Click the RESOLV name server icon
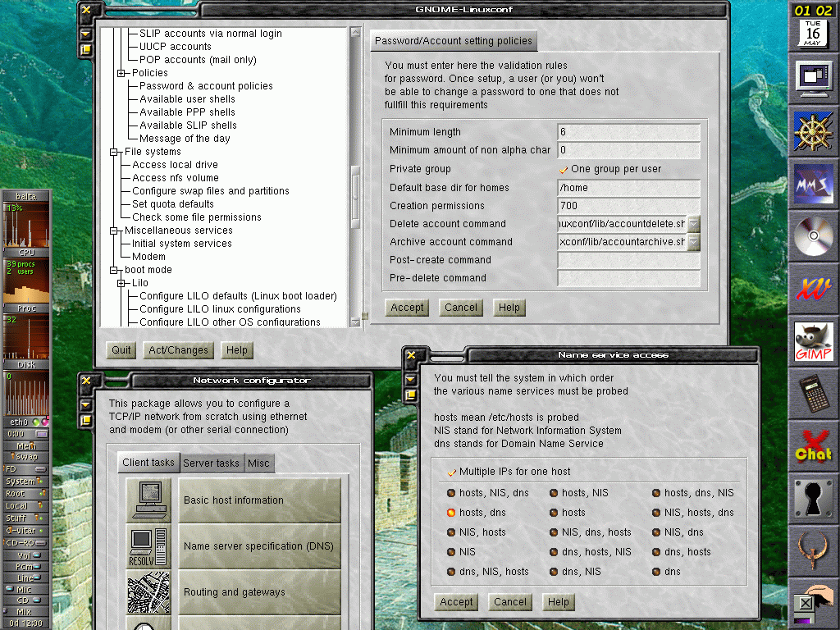The width and height of the screenshot is (840, 630). (149, 546)
